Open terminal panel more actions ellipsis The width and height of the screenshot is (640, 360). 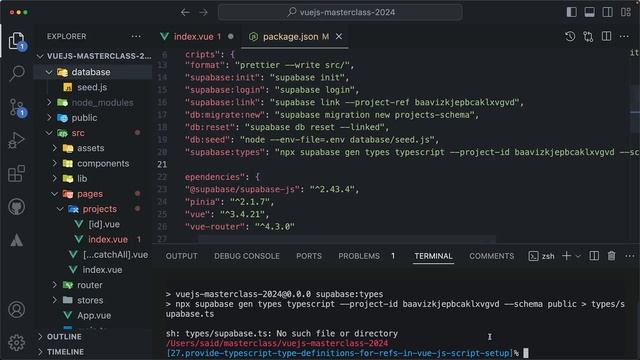pyautogui.click(x=630, y=256)
